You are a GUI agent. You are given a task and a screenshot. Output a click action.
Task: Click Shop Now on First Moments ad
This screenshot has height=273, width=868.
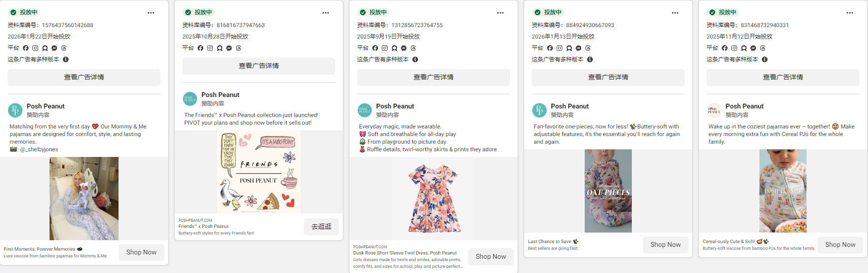(141, 253)
